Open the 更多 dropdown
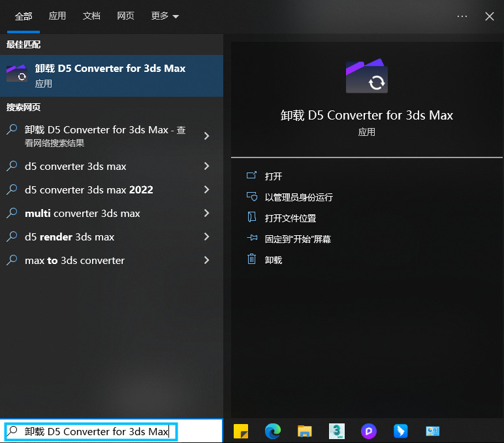The width and height of the screenshot is (504, 443). pyautogui.click(x=165, y=16)
